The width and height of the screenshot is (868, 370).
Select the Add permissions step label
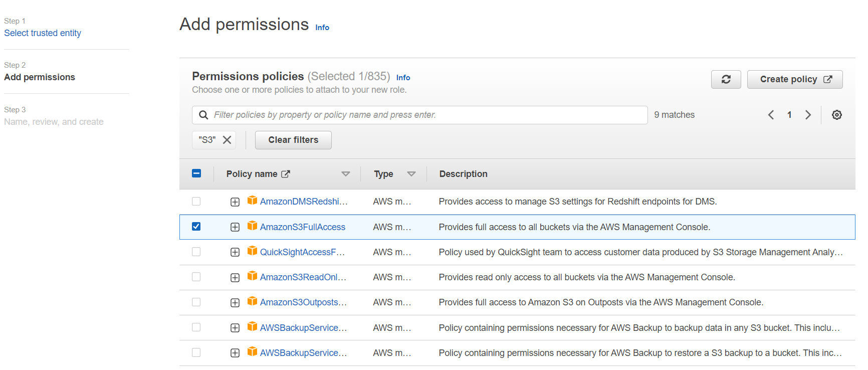point(40,77)
